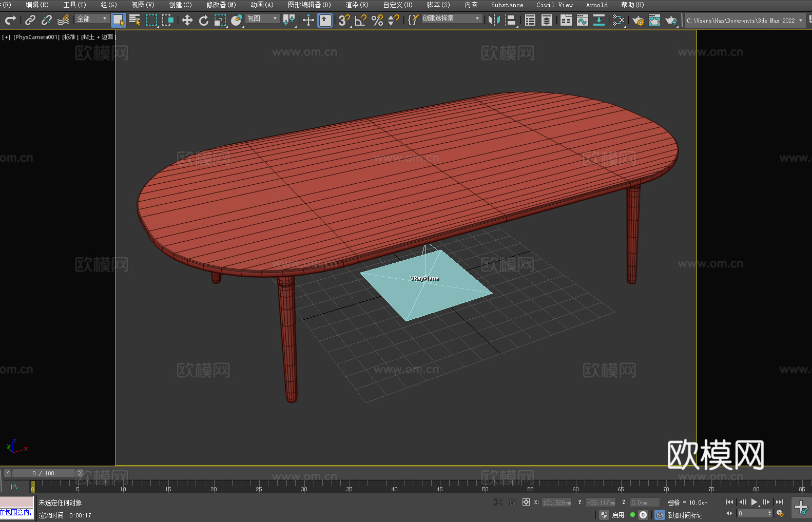Image resolution: width=812 pixels, height=522 pixels.
Task: Open the Rendered Frame Window icon
Action: (x=654, y=20)
